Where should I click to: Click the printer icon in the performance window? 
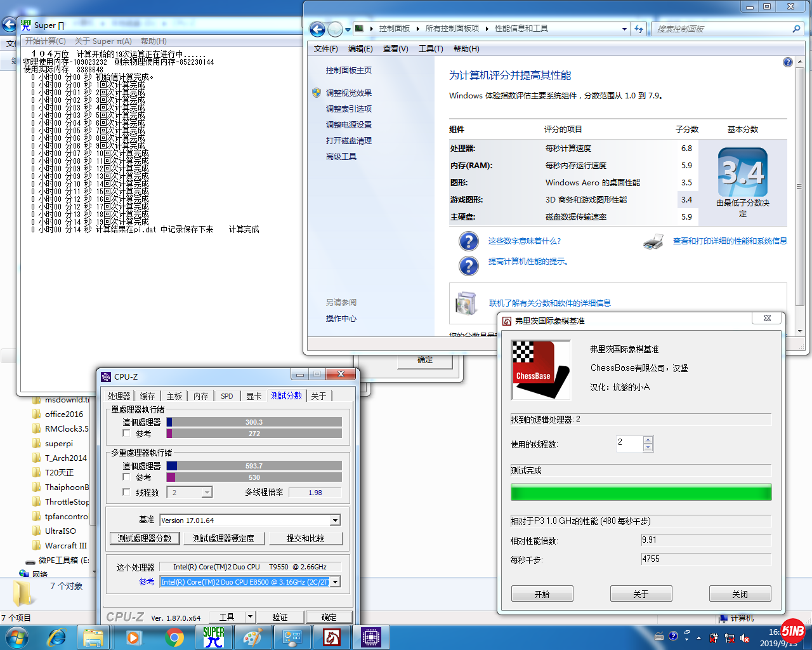pos(653,241)
